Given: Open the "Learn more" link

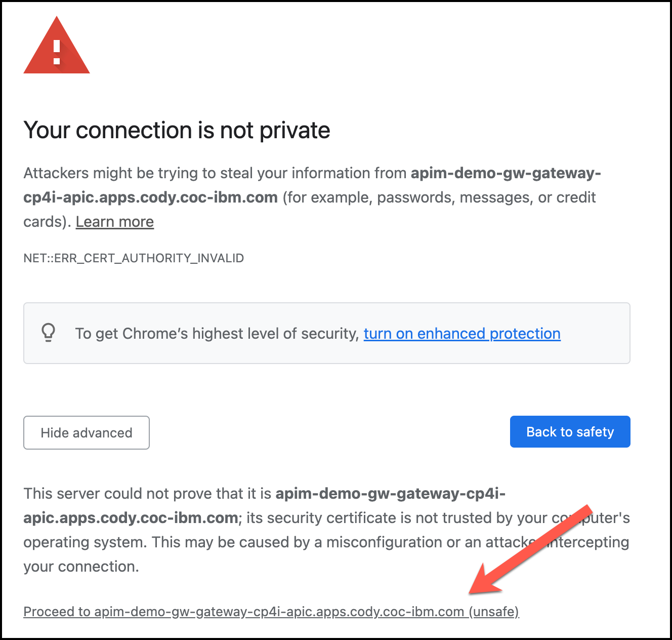Looking at the screenshot, I should [115, 222].
